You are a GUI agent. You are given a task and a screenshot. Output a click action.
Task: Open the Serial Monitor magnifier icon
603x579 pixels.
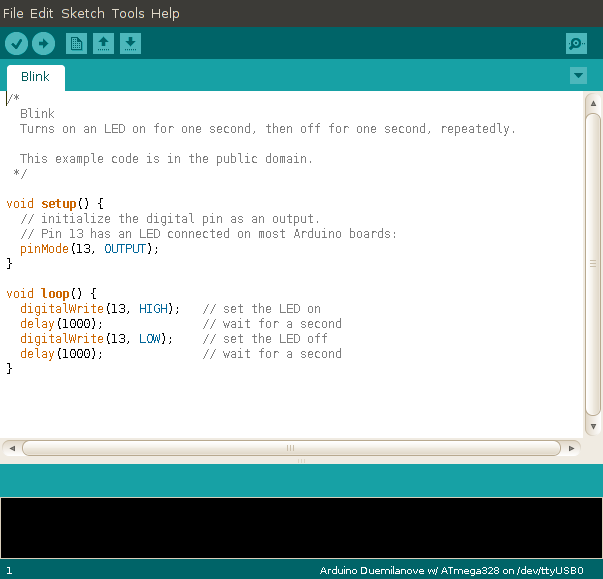click(576, 43)
